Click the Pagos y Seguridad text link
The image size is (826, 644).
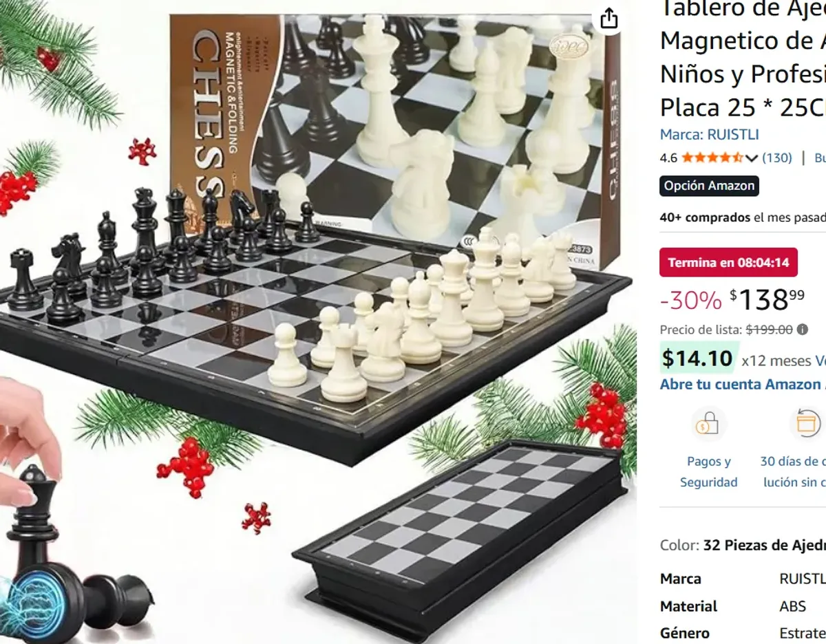pos(709,472)
